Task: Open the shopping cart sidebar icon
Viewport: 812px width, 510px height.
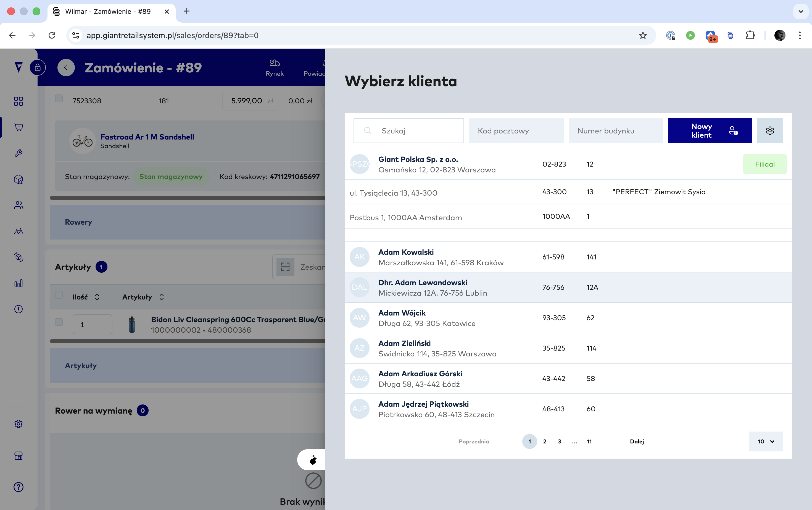Action: (19, 127)
